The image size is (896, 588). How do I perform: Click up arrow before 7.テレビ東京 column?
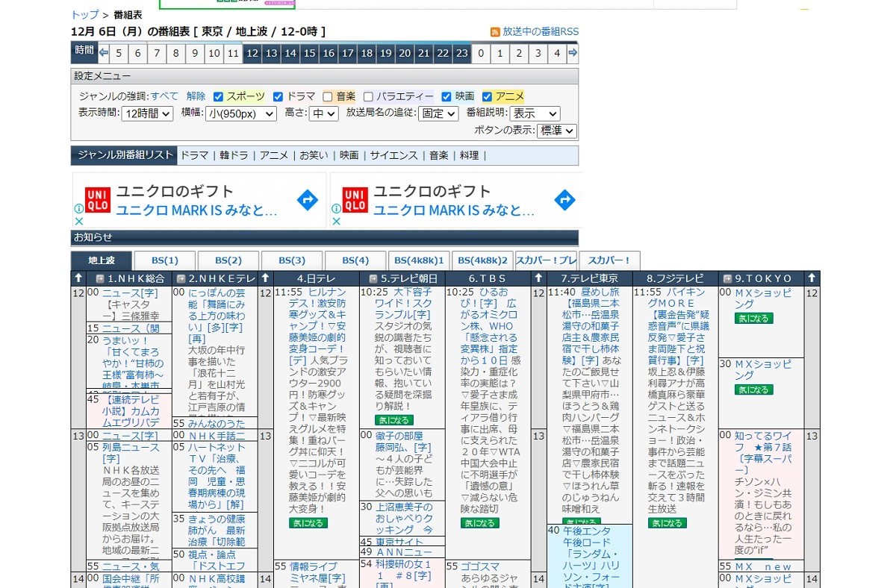click(538, 278)
